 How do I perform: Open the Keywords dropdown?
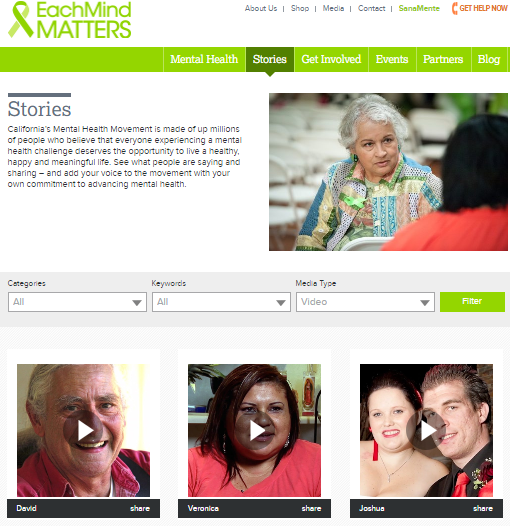(x=221, y=302)
